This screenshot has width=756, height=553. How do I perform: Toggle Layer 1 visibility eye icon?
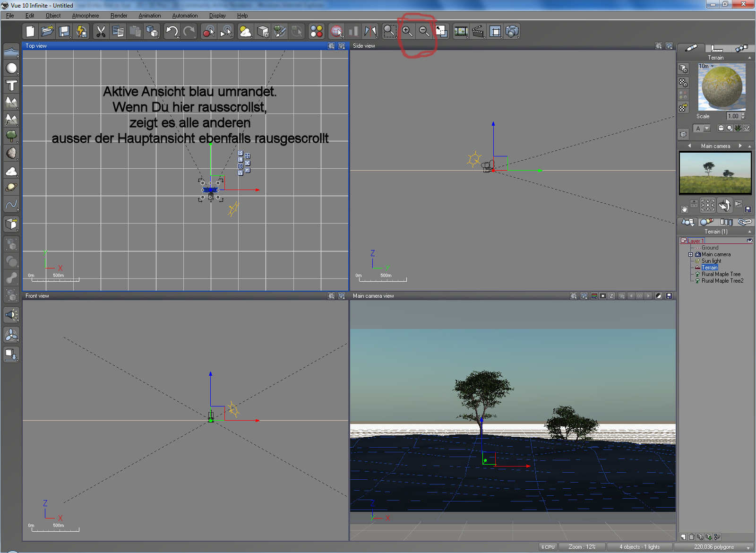[749, 241]
